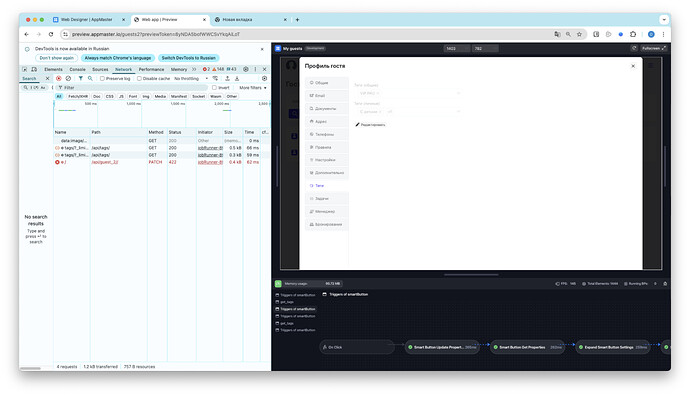Open network search magnifier icon
This screenshot has height=396, width=690.
[90, 78]
